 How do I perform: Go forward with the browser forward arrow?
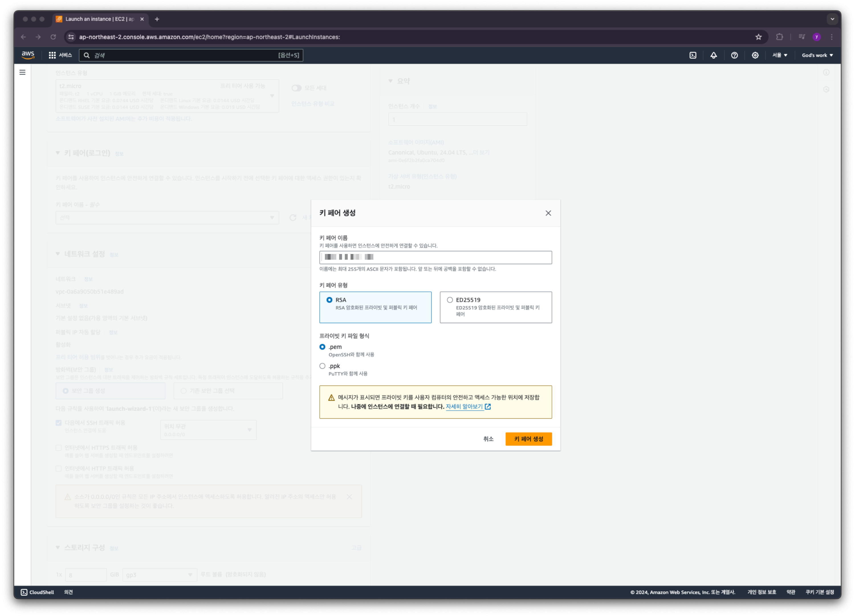pos(38,37)
